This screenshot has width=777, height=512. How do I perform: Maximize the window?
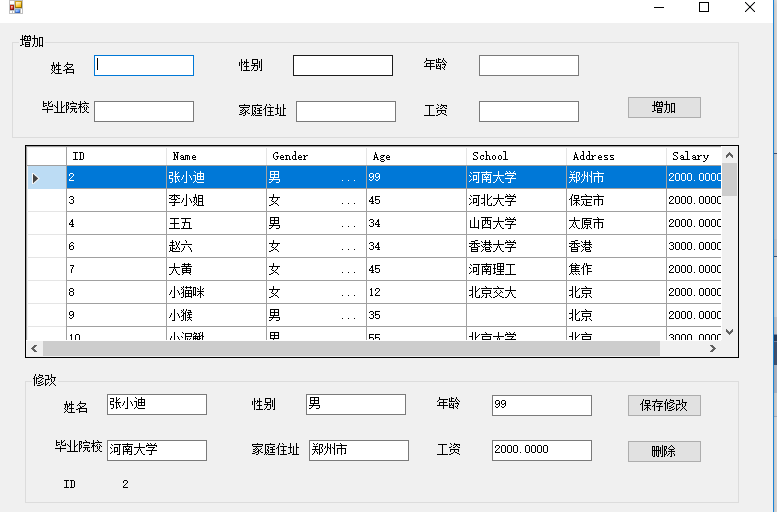coord(704,7)
